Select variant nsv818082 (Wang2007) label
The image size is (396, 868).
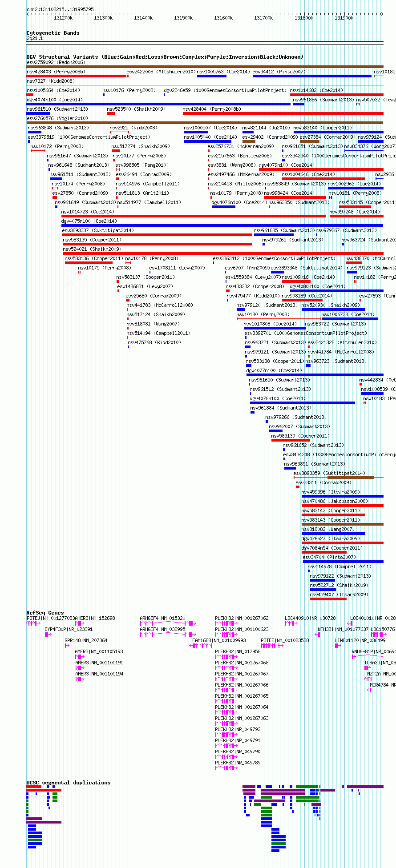(x=328, y=529)
